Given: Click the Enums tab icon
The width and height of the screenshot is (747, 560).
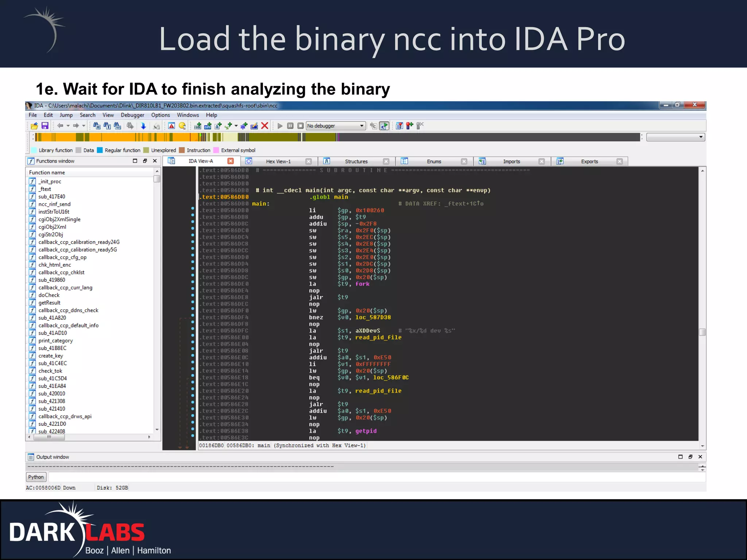Looking at the screenshot, I should [405, 161].
